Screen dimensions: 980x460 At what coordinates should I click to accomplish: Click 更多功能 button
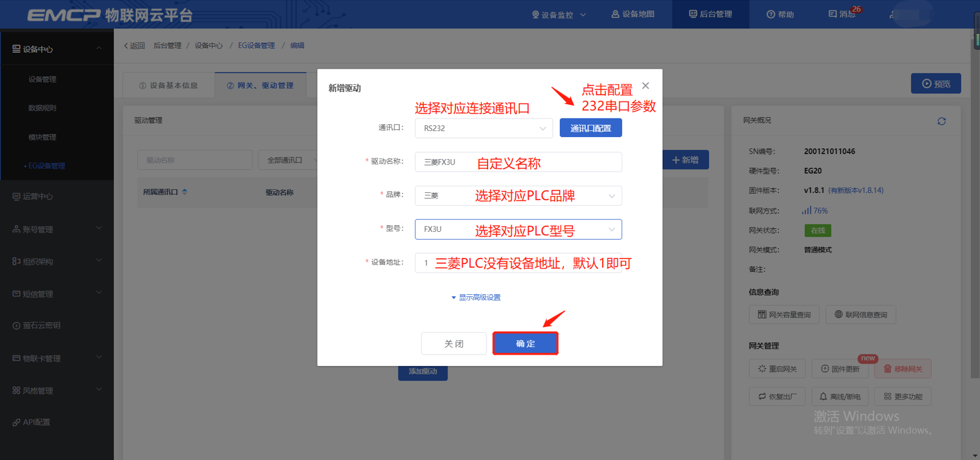(x=903, y=396)
